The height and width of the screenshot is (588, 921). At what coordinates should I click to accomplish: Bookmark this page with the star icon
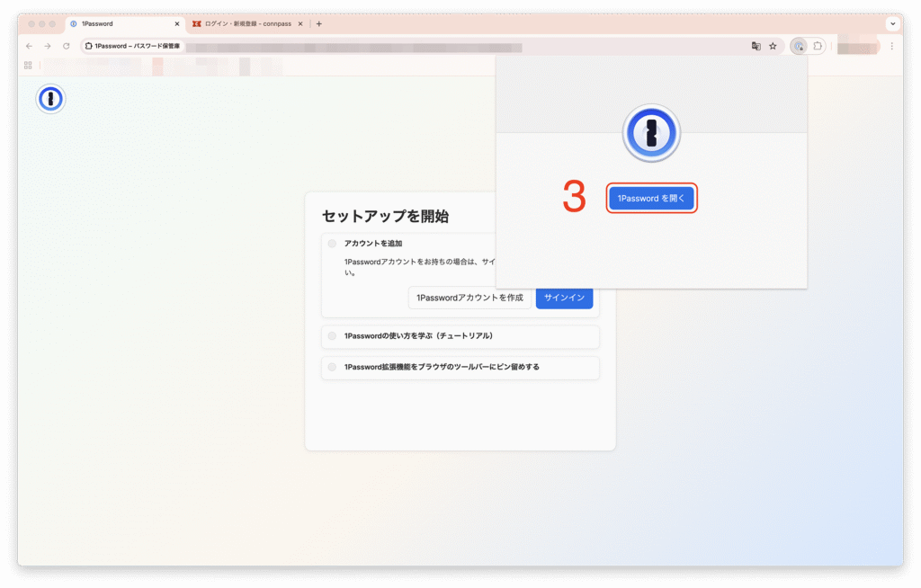tap(773, 46)
